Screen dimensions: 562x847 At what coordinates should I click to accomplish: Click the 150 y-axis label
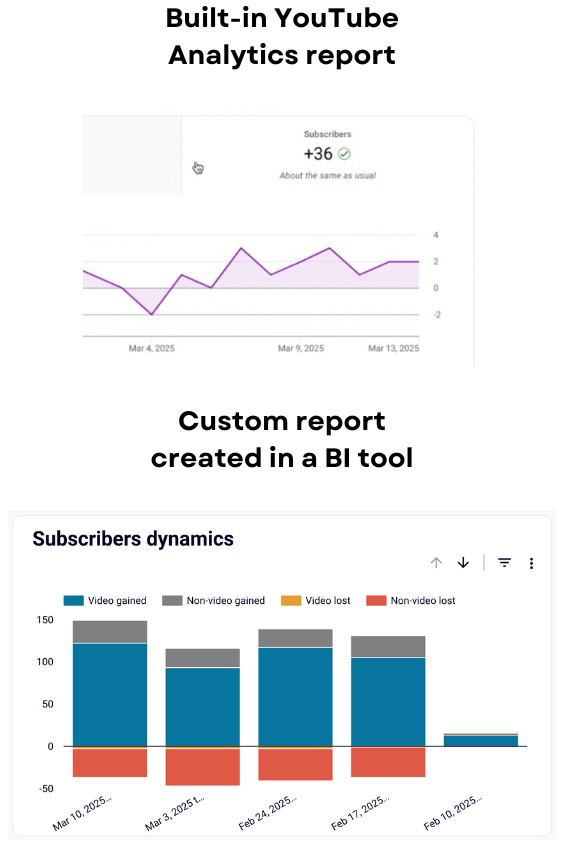(x=45, y=620)
